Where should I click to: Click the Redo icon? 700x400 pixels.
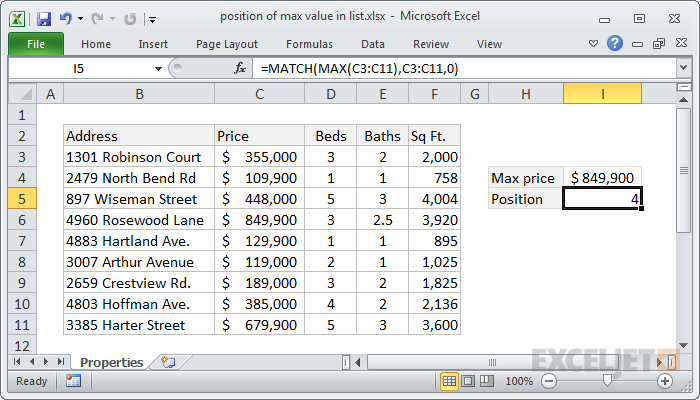[x=97, y=19]
